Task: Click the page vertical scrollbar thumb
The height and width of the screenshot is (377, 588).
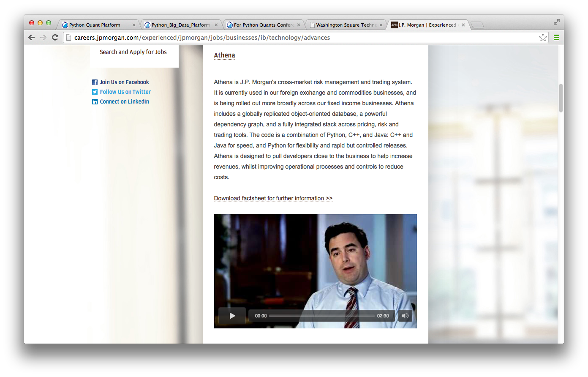Action: coord(561,98)
